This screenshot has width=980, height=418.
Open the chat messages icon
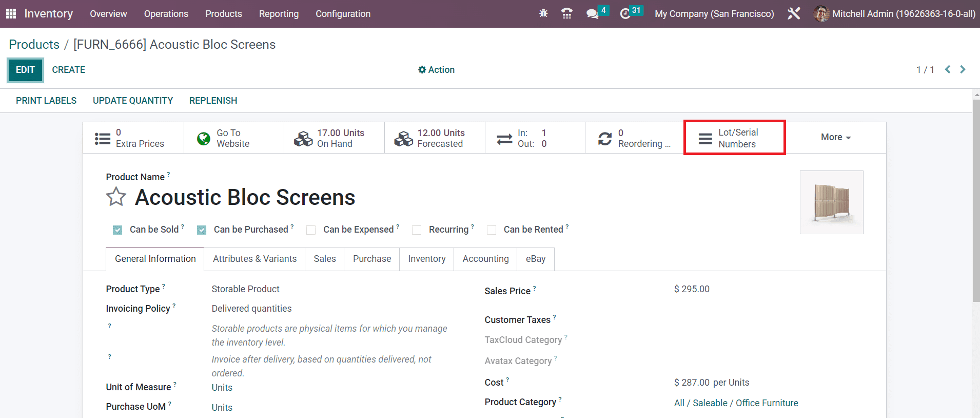pos(593,14)
